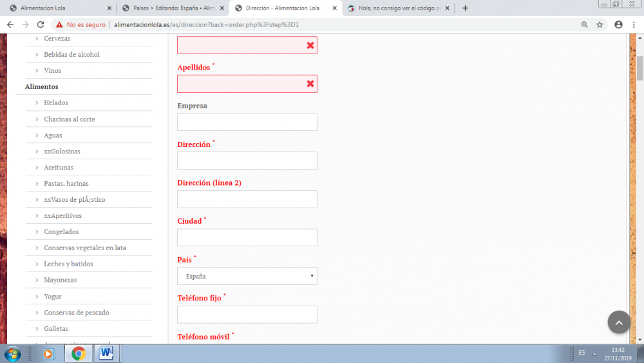Go back in browser history
The image size is (644, 363).
pyautogui.click(x=10, y=25)
